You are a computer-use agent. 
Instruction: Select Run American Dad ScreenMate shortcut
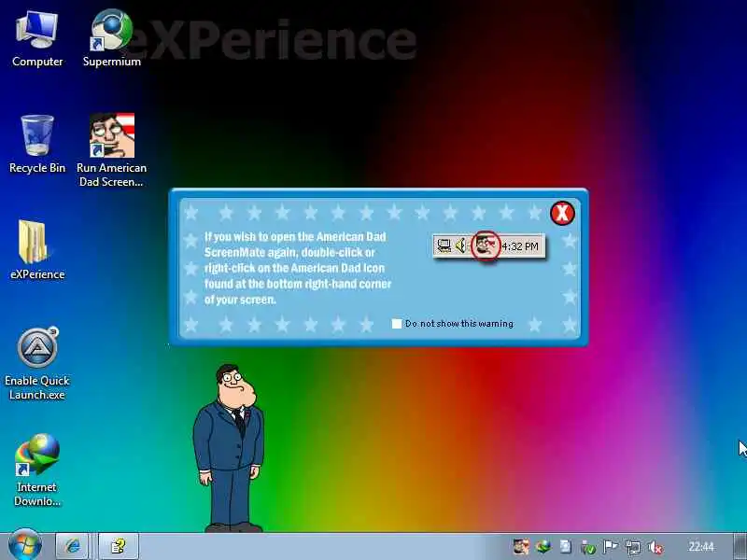pos(111,150)
